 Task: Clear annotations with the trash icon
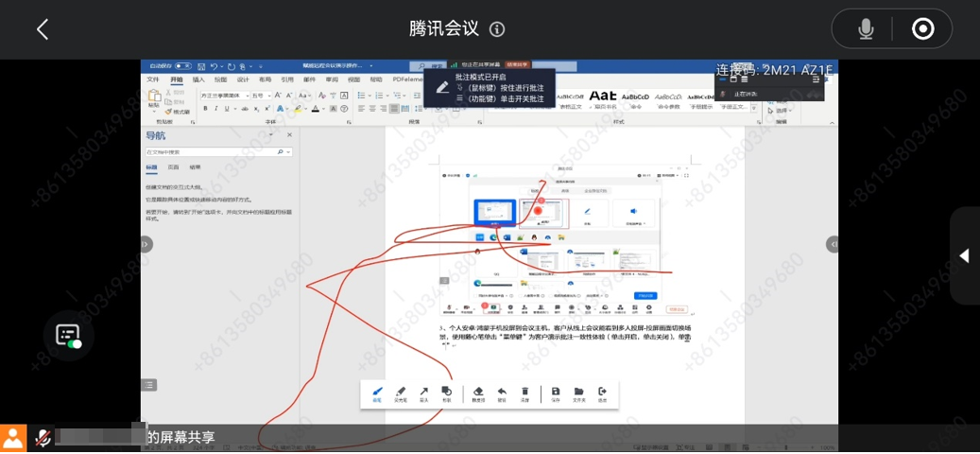coord(525,393)
